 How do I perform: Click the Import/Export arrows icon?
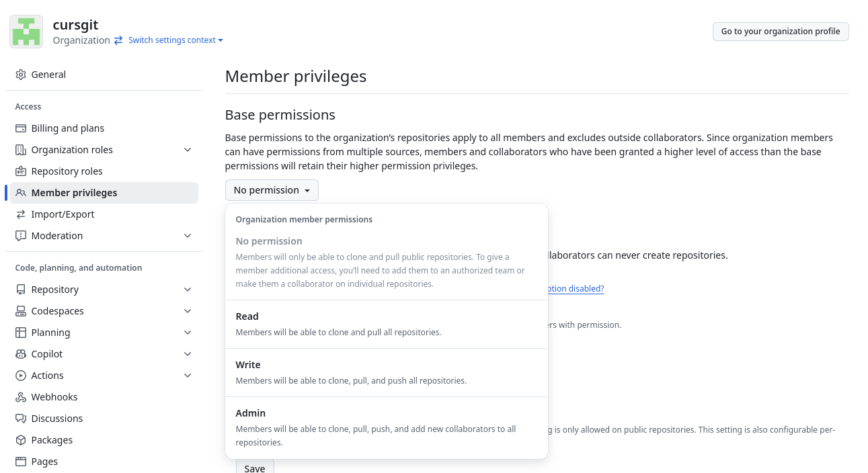[21, 214]
